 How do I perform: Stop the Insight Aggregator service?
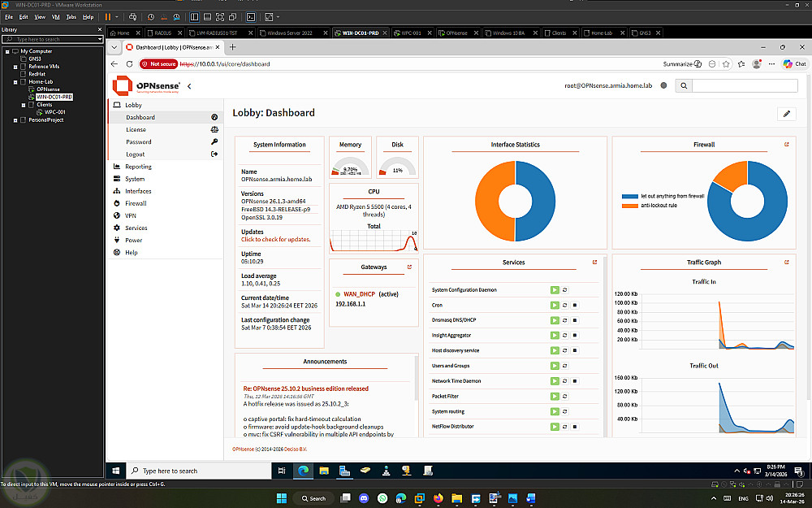pyautogui.click(x=575, y=336)
